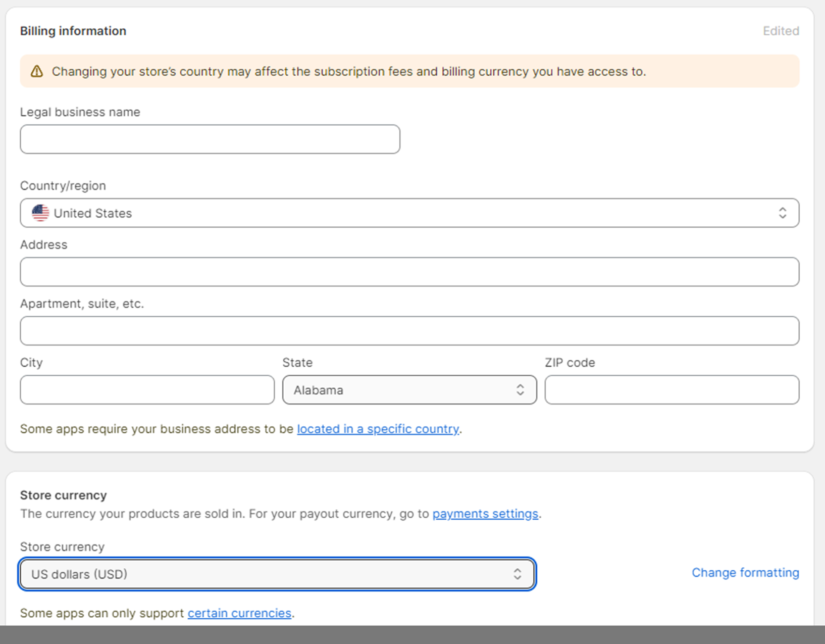The image size is (825, 644).
Task: Click the chevron icon on Store currency selector
Action: pyautogui.click(x=518, y=574)
